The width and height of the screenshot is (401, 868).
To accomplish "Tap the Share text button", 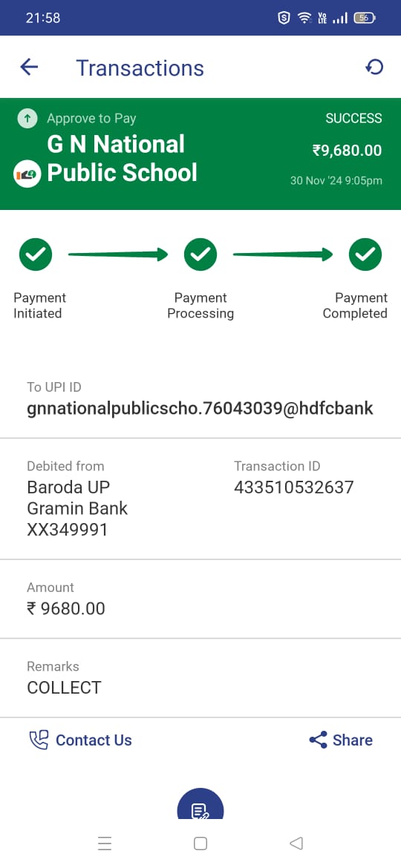I will coord(353,740).
